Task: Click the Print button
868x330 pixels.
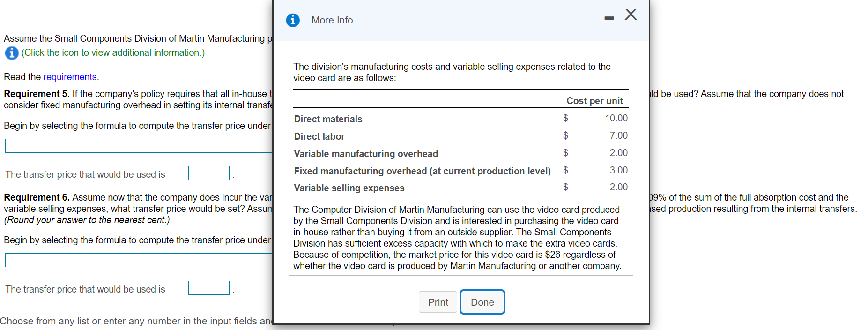Action: coord(438,302)
